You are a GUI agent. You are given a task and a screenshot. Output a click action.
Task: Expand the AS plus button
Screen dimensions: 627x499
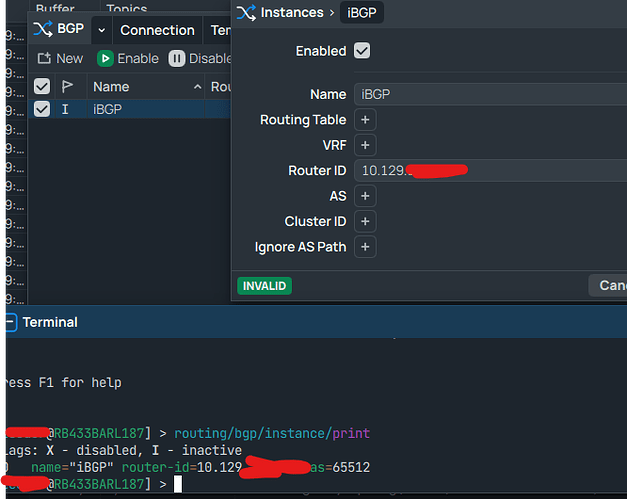coord(365,196)
